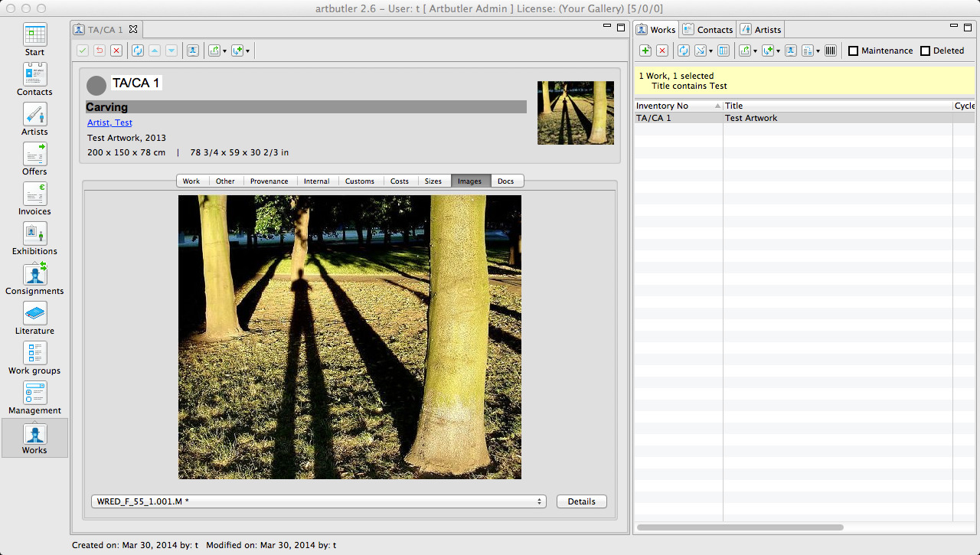Image resolution: width=980 pixels, height=555 pixels.
Task: Switch to the Provenance tab
Action: pyautogui.click(x=269, y=181)
